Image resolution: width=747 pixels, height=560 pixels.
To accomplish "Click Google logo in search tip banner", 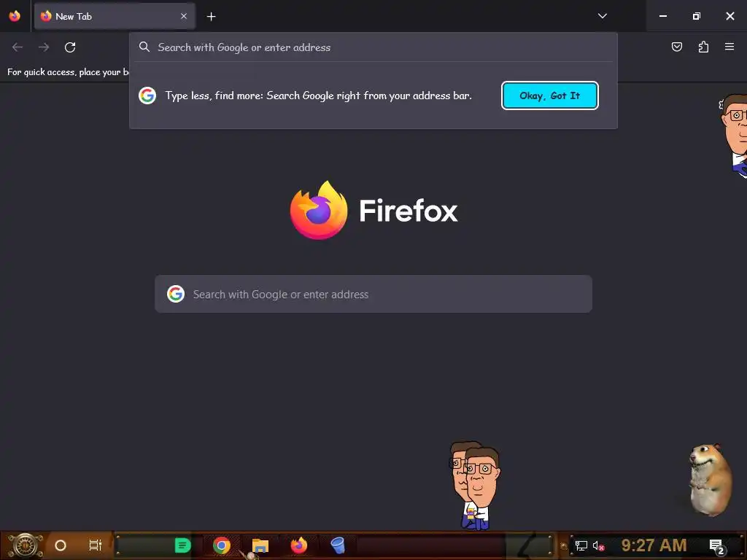I will pos(147,96).
